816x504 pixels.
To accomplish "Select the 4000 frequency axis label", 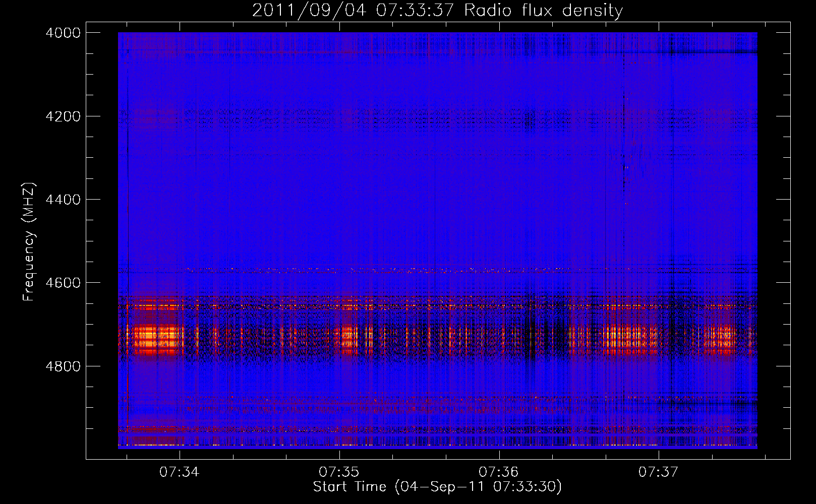I will click(63, 33).
